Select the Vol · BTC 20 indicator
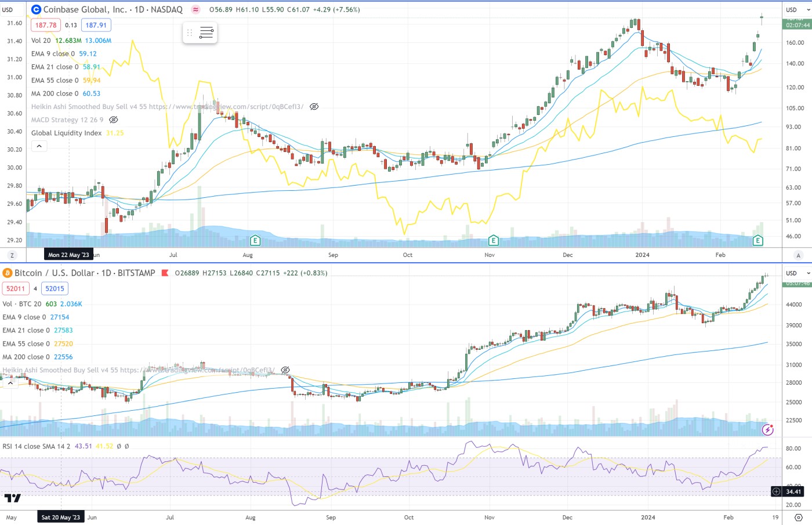 click(x=22, y=304)
